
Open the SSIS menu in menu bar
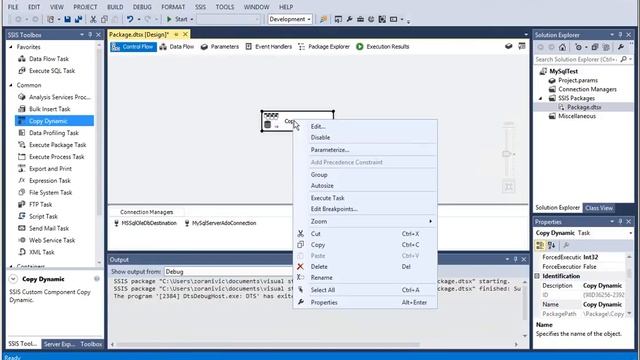[200, 7]
